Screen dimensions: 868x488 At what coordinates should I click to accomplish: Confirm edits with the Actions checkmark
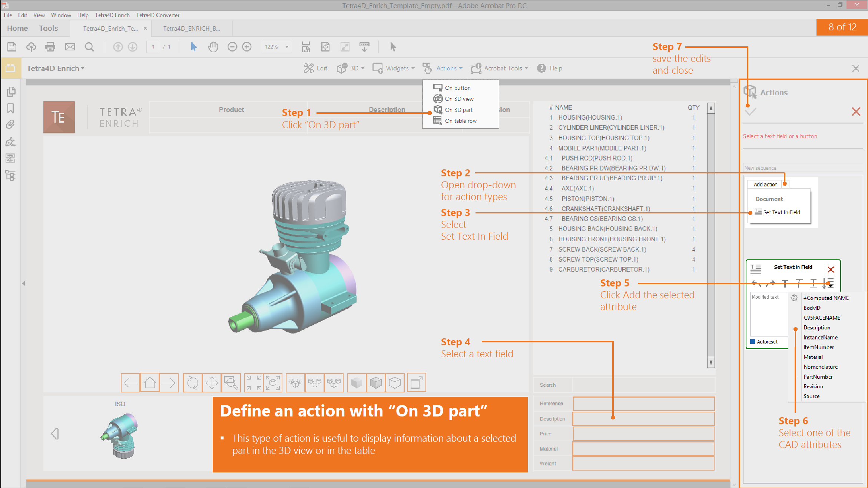751,111
